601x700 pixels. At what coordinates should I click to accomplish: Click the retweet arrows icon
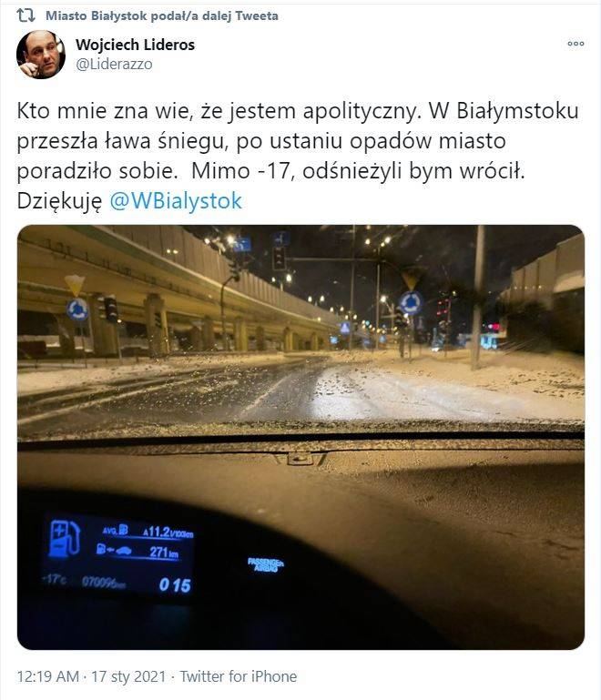(25, 15)
